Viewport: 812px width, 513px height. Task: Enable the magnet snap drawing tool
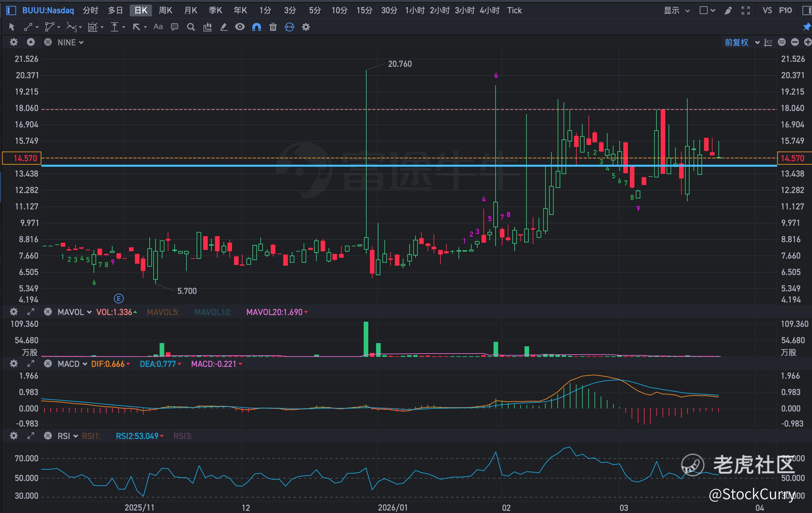257,27
